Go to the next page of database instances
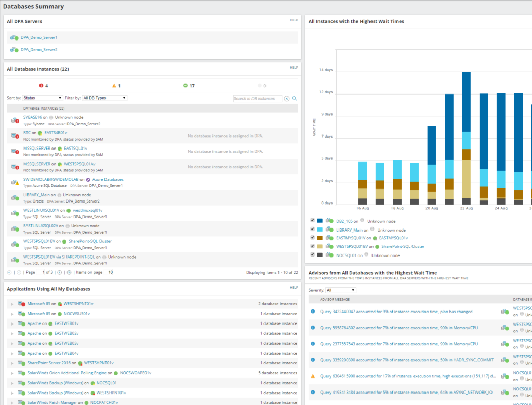532x405 pixels. coord(60,272)
